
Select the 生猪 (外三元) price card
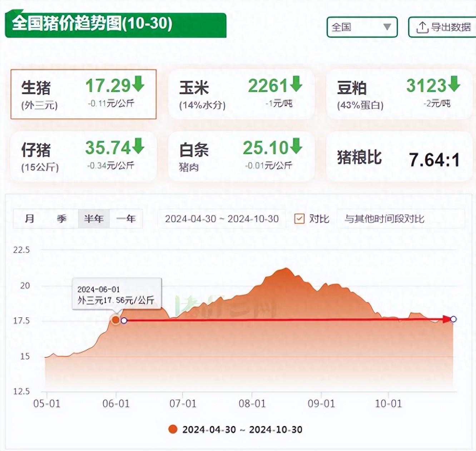(x=84, y=94)
